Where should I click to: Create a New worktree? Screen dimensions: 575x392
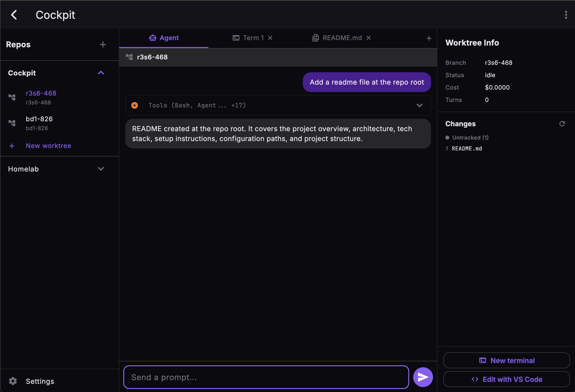(x=48, y=146)
